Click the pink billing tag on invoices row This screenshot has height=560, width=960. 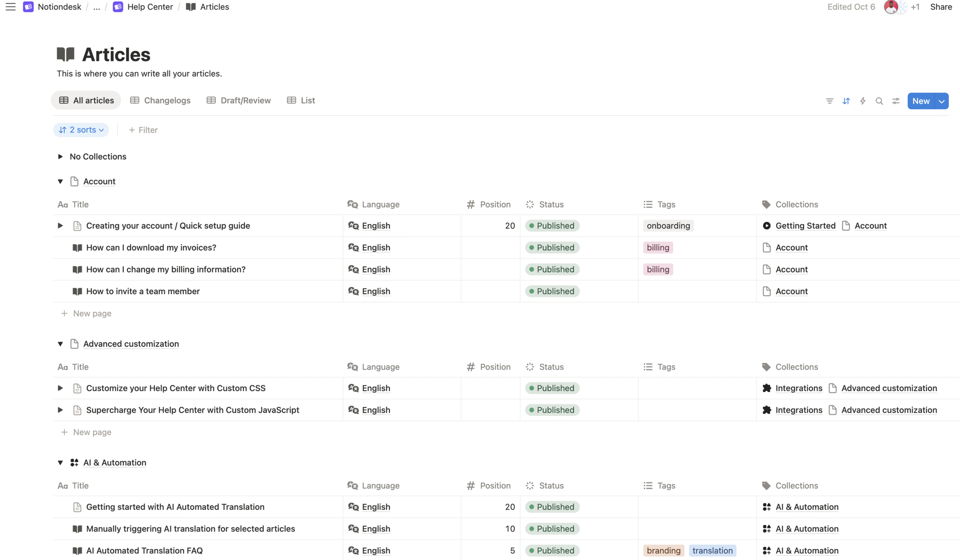coord(657,248)
